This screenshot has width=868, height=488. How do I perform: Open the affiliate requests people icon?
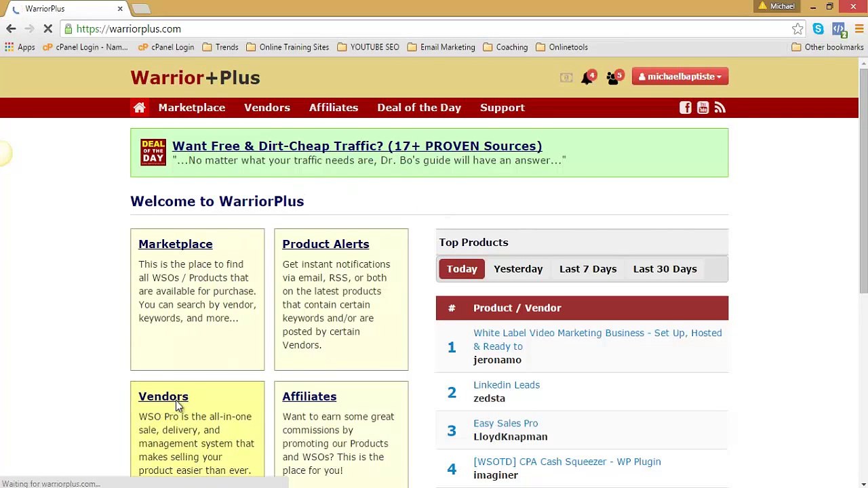point(613,77)
